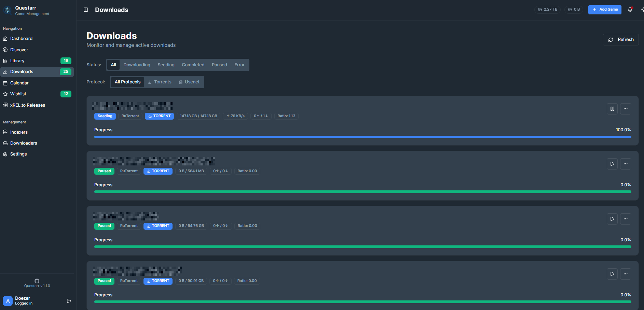This screenshot has height=310, width=644.
Task: Filter status by Downloading
Action: click(x=137, y=65)
